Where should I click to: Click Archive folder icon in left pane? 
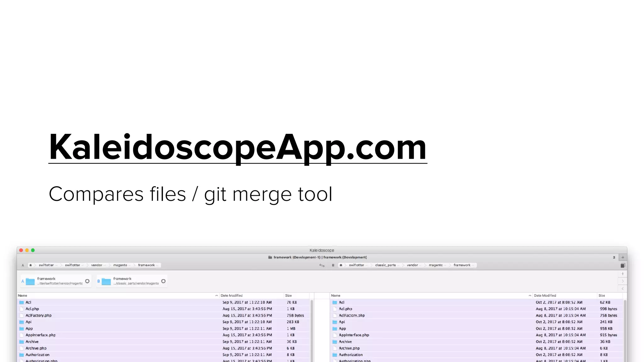click(22, 342)
